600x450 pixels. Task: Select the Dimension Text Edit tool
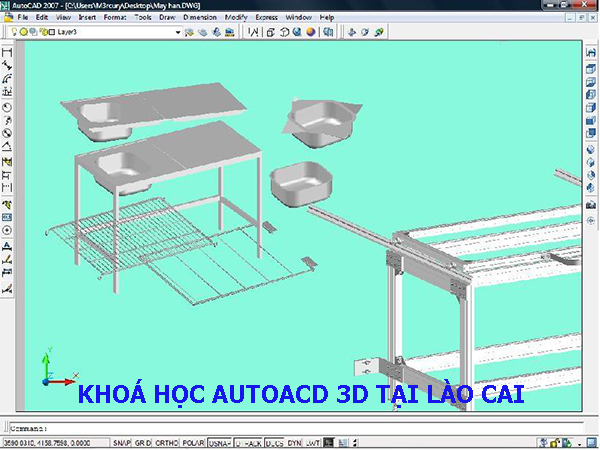pyautogui.click(x=7, y=259)
